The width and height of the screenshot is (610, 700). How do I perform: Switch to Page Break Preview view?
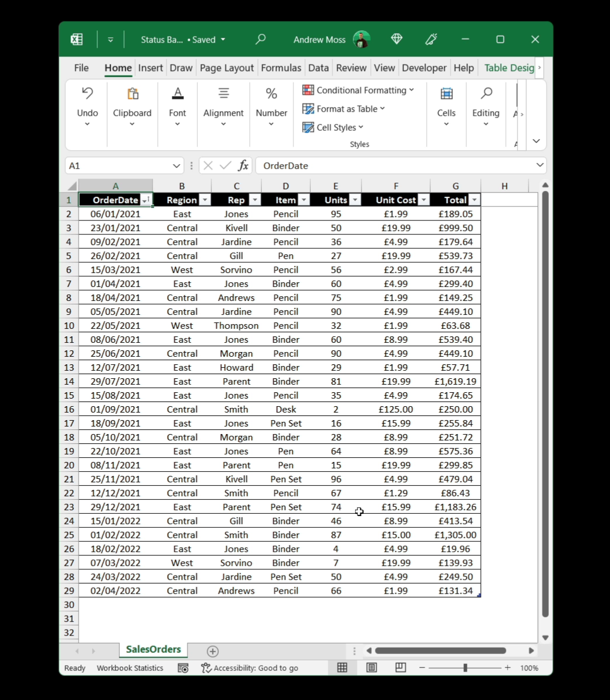[400, 667]
